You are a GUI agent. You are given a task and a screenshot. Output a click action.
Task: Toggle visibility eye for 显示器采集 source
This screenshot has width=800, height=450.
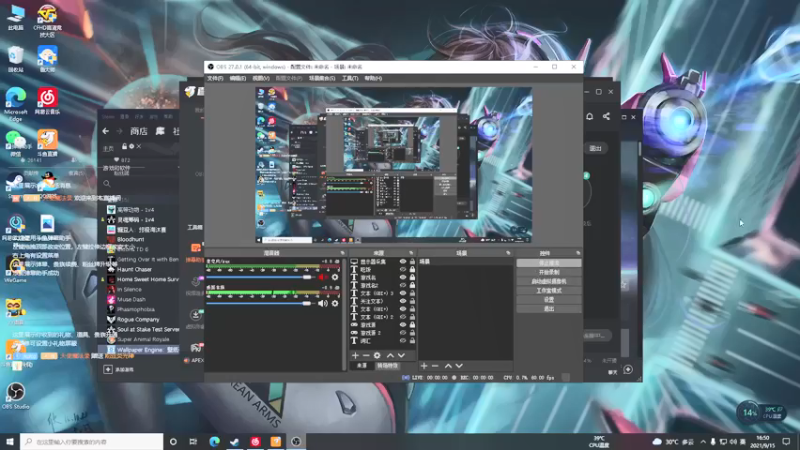(x=403, y=262)
